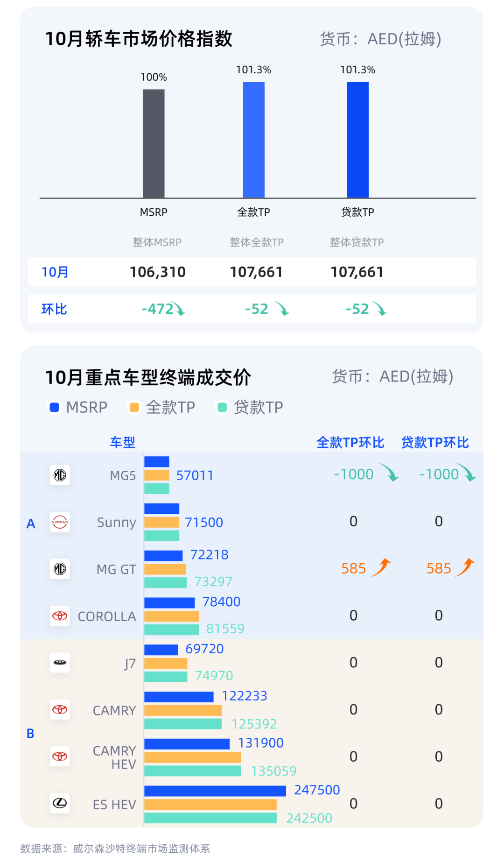Click the MG GT MSRP 72218
504x863 pixels.
(x=209, y=555)
